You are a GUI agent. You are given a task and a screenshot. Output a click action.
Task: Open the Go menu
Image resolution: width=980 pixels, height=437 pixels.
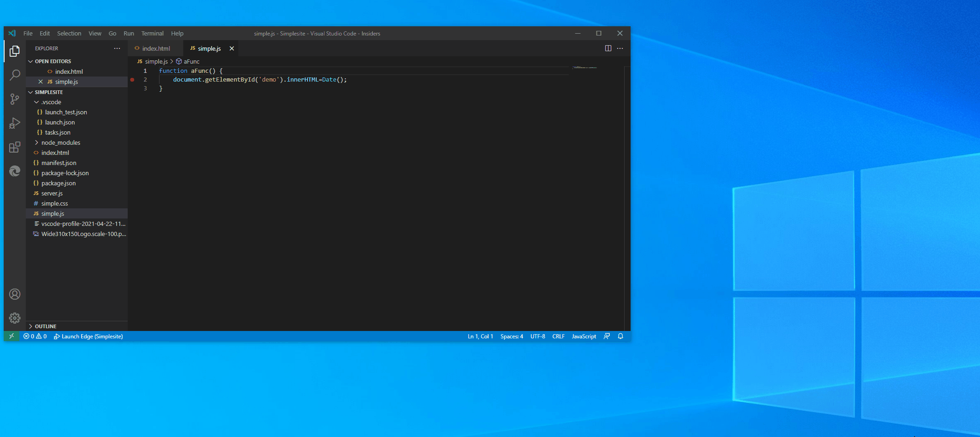112,33
